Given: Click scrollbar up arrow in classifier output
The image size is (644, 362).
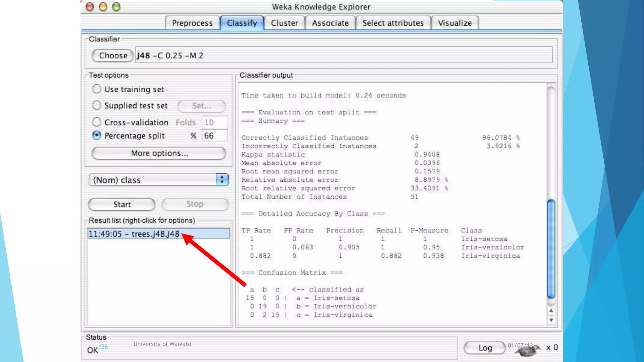Looking at the screenshot, I should coord(551,310).
